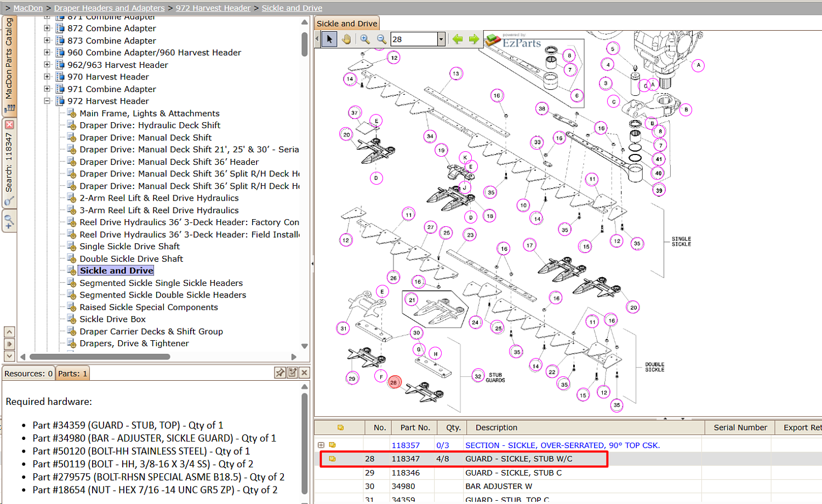Collapse the 972 Harvest Header node
This screenshot has width=822, height=504.
click(x=47, y=101)
